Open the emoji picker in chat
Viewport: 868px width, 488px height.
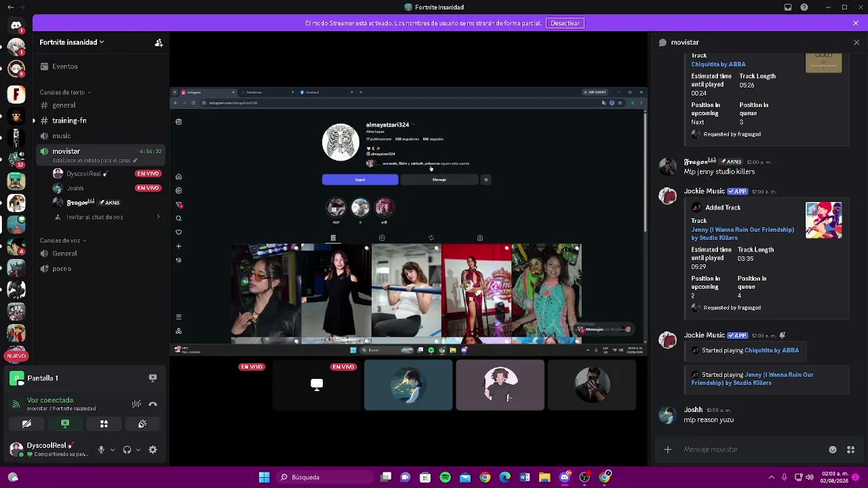[833, 449]
